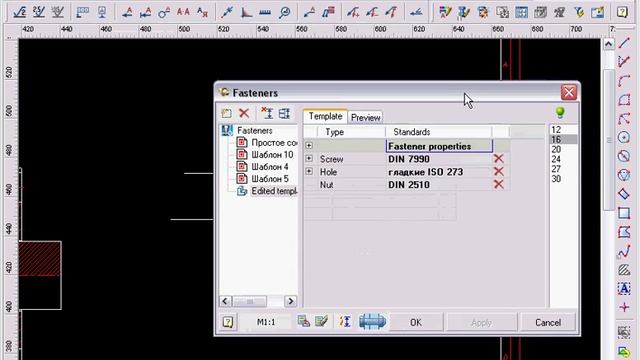Click the red delete X above template tree
640x360 pixels.
click(244, 113)
